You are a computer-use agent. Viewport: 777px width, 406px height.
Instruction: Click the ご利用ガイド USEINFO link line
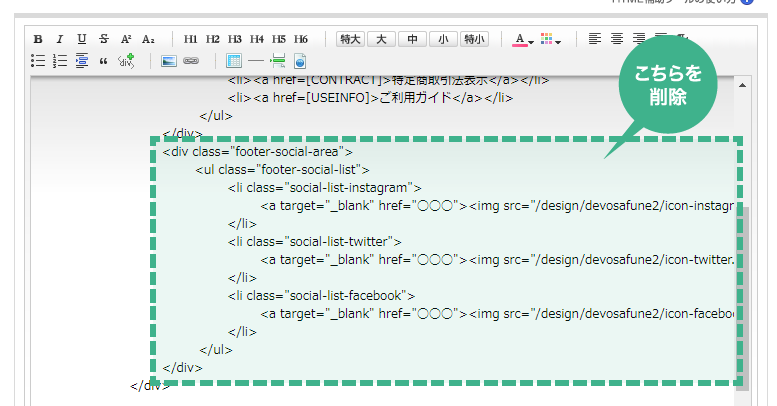tap(370, 98)
